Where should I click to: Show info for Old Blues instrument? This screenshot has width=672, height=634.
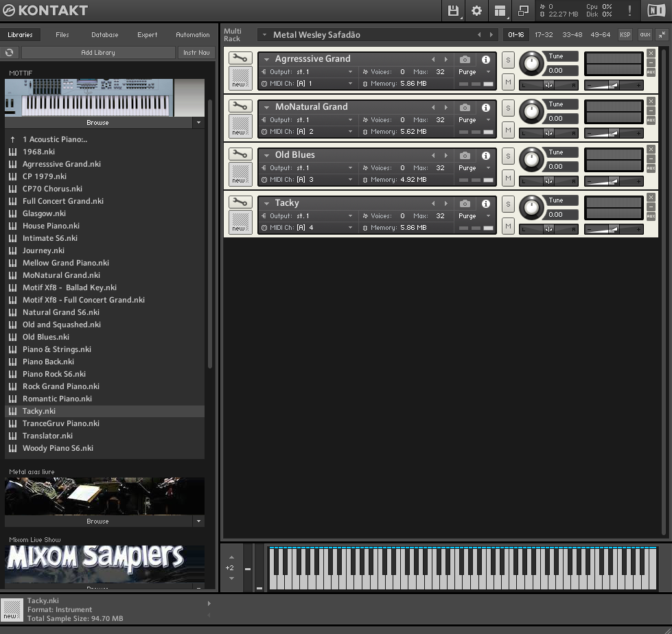[485, 156]
